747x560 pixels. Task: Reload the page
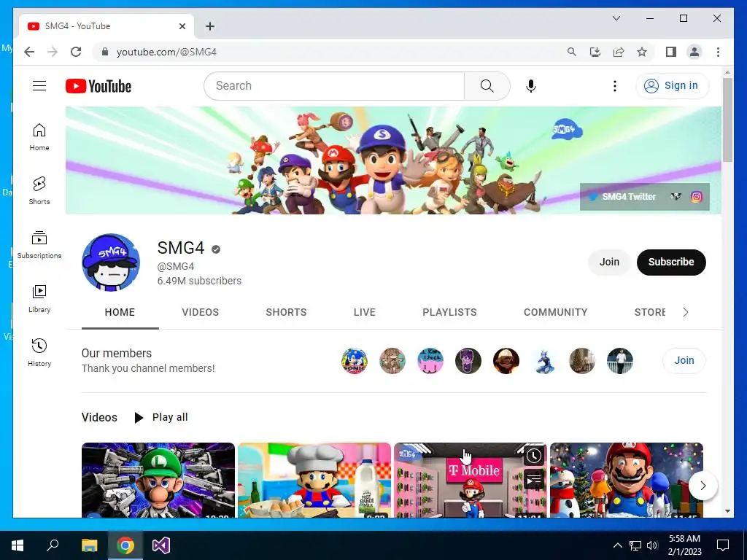pos(76,52)
